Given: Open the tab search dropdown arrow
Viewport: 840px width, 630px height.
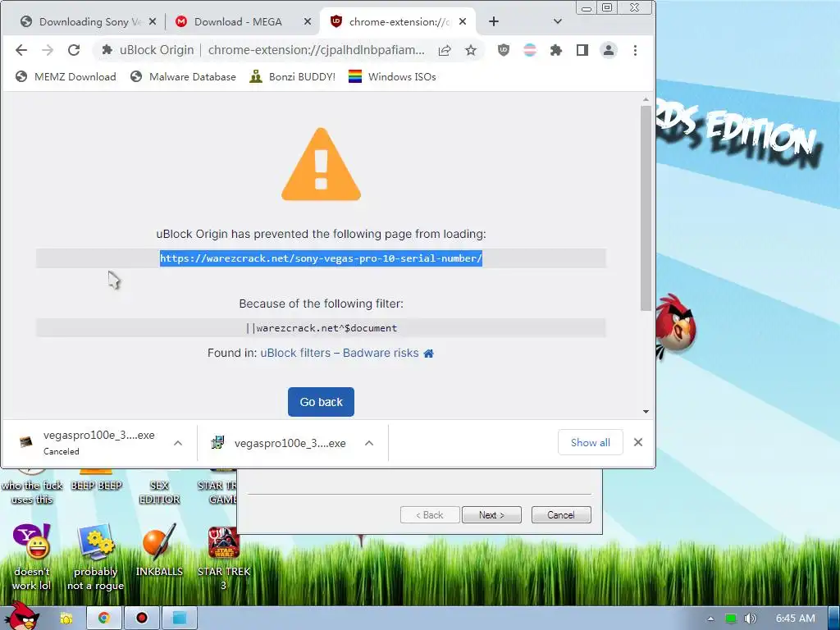Looking at the screenshot, I should point(557,21).
